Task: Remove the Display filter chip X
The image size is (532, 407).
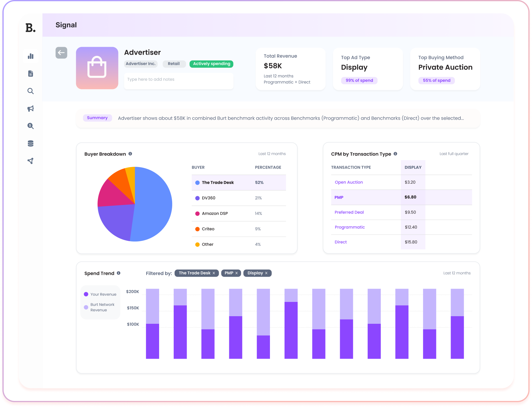Action: pos(266,273)
